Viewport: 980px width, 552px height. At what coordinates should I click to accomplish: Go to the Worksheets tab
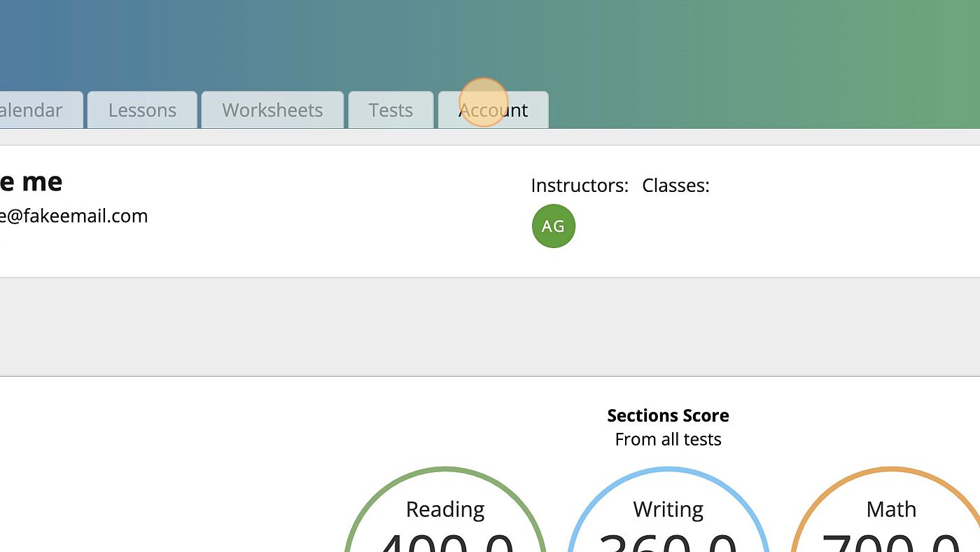[x=272, y=110]
